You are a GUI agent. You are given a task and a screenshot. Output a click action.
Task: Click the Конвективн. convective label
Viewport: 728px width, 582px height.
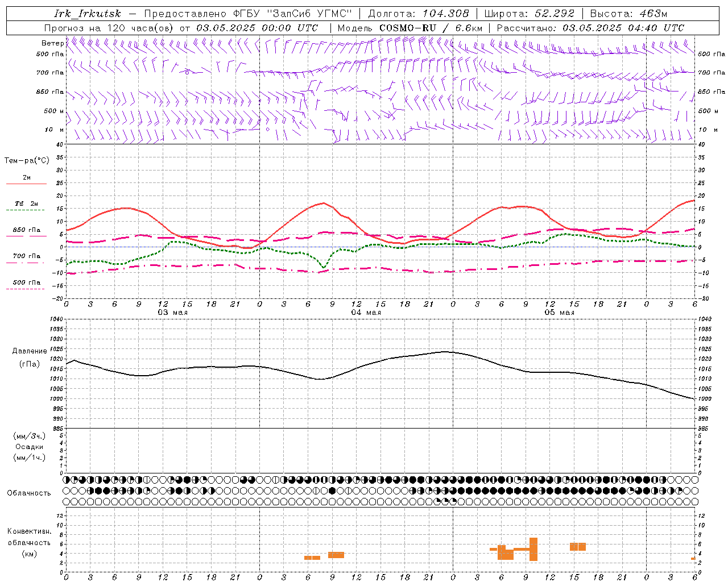click(30, 531)
